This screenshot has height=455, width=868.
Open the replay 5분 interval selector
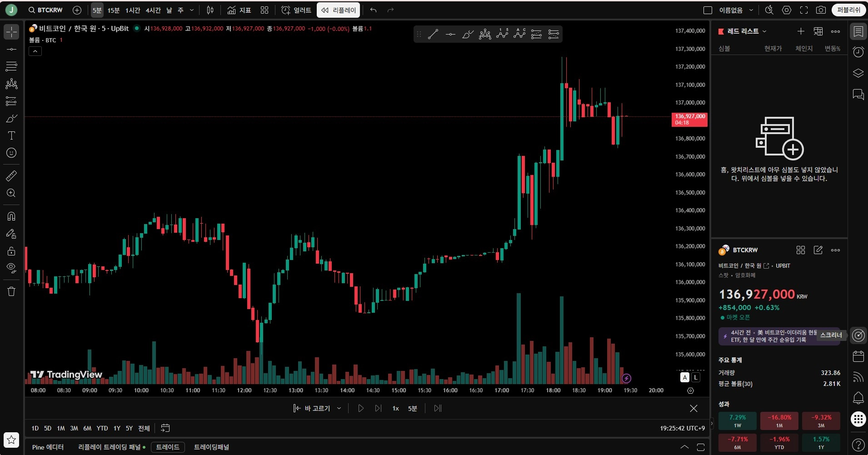412,408
